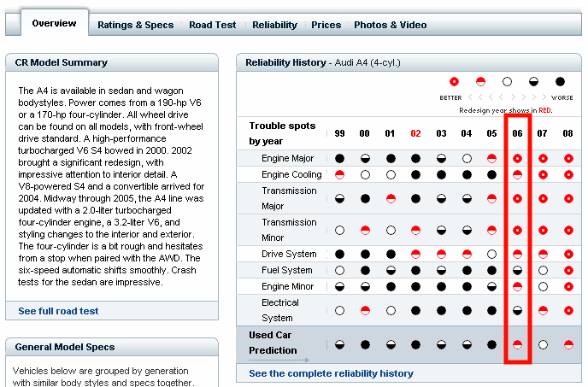Viewport: 588px width, 387px height.
Task: Click Electrical System rating for year 00
Action: click(x=365, y=310)
